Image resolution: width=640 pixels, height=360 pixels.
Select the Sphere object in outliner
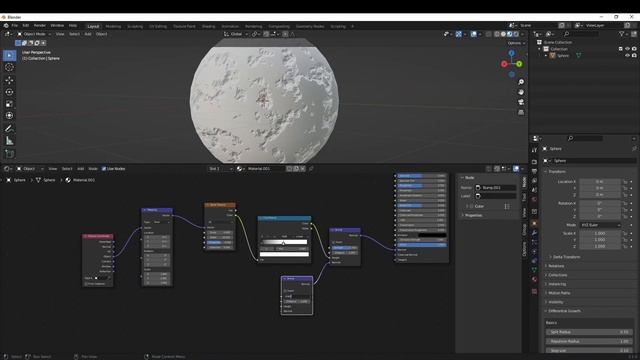tap(563, 56)
